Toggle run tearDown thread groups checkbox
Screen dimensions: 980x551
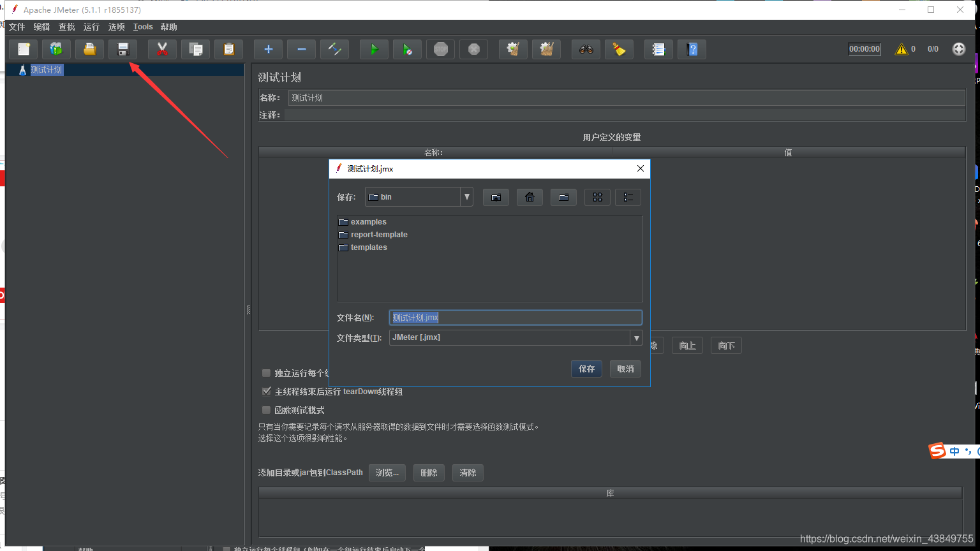click(x=267, y=392)
